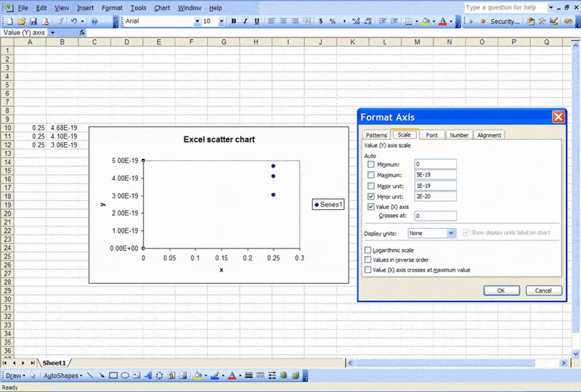Expand the font size dropdown
Viewport: 581px width, 392px height.
221,22
